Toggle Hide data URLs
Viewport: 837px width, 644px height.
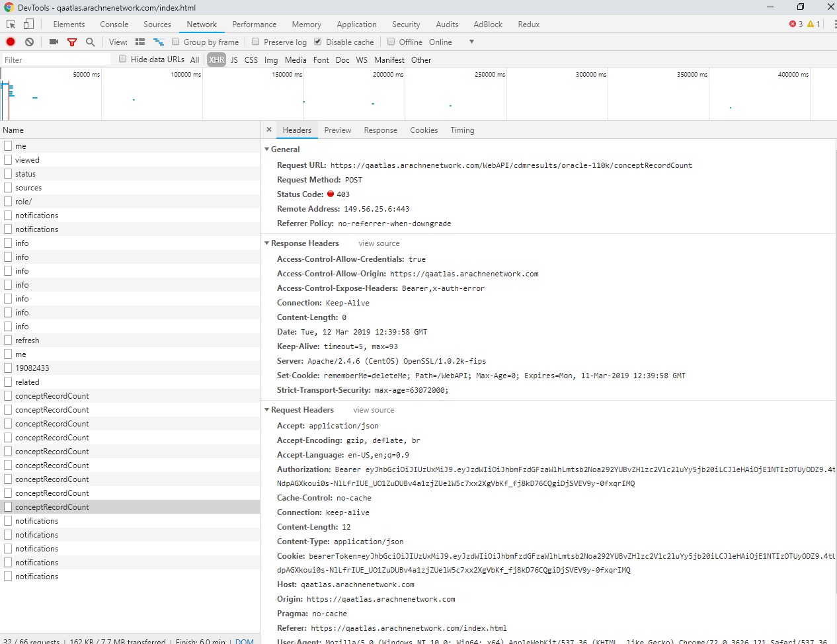[x=122, y=59]
